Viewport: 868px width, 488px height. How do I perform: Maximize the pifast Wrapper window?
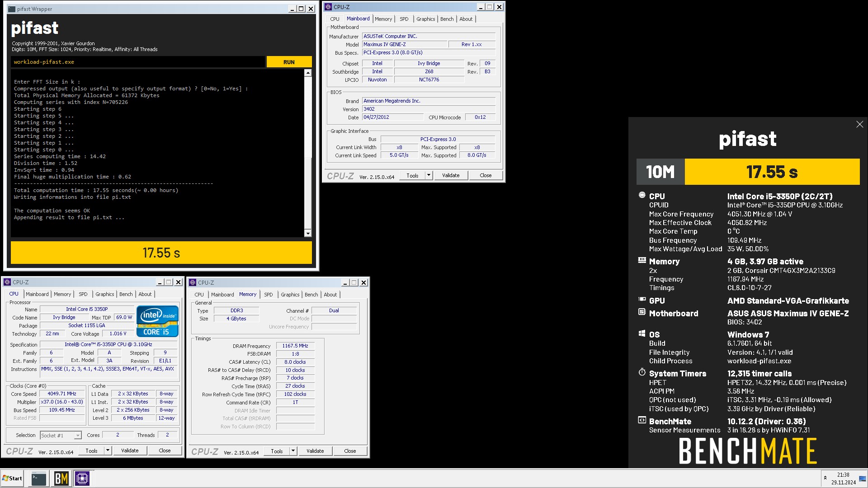point(301,9)
